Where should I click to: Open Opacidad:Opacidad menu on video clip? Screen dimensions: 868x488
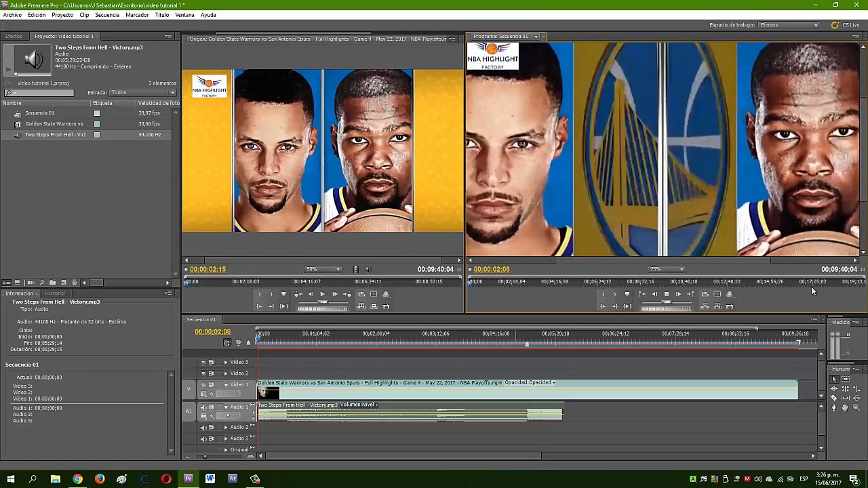(530, 382)
